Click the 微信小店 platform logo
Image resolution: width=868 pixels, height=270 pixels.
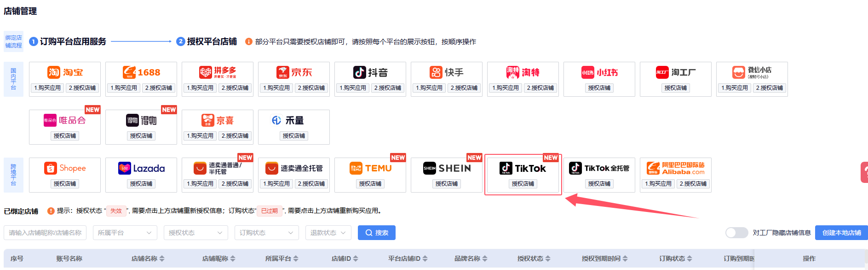tap(752, 72)
